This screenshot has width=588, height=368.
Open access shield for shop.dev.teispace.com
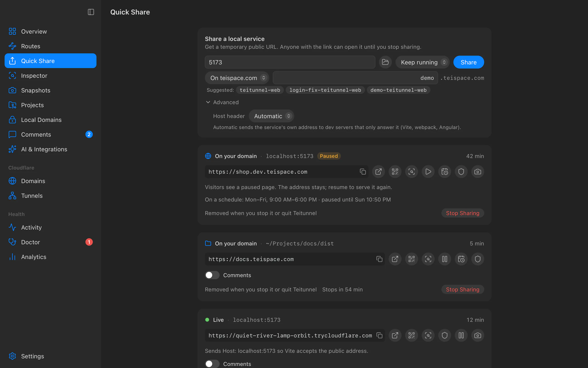(x=461, y=172)
